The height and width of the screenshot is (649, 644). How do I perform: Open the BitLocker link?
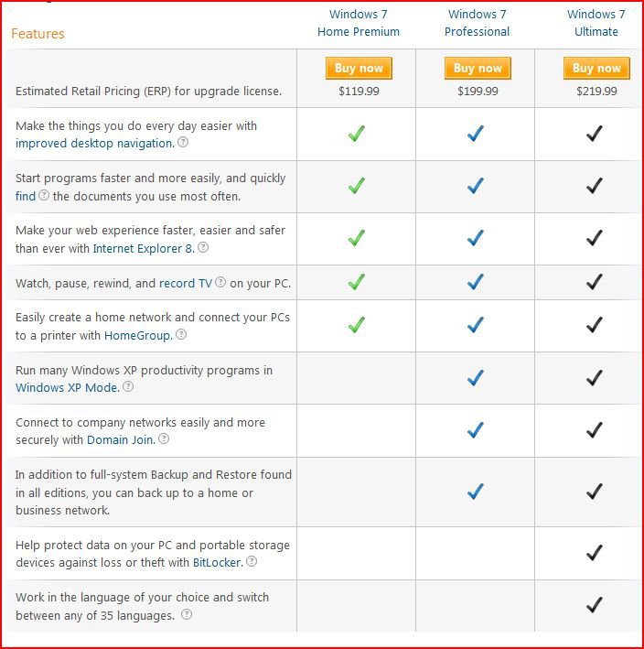click(218, 562)
